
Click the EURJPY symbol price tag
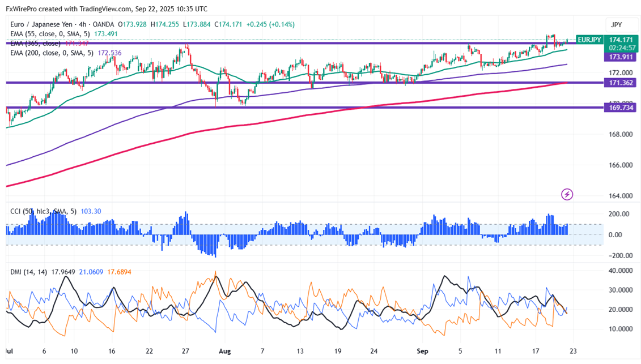pos(588,40)
